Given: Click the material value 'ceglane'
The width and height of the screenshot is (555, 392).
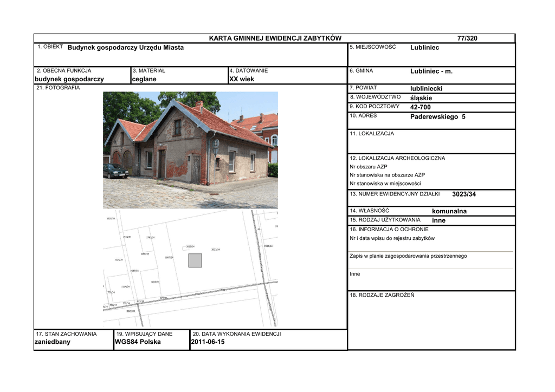Looking at the screenshot, I should tap(144, 79).
